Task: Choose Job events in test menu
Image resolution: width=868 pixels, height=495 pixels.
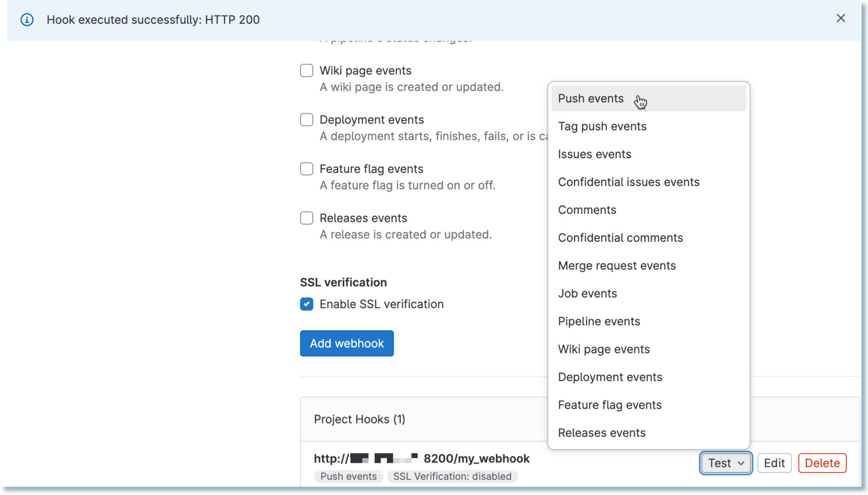Action: pyautogui.click(x=587, y=294)
